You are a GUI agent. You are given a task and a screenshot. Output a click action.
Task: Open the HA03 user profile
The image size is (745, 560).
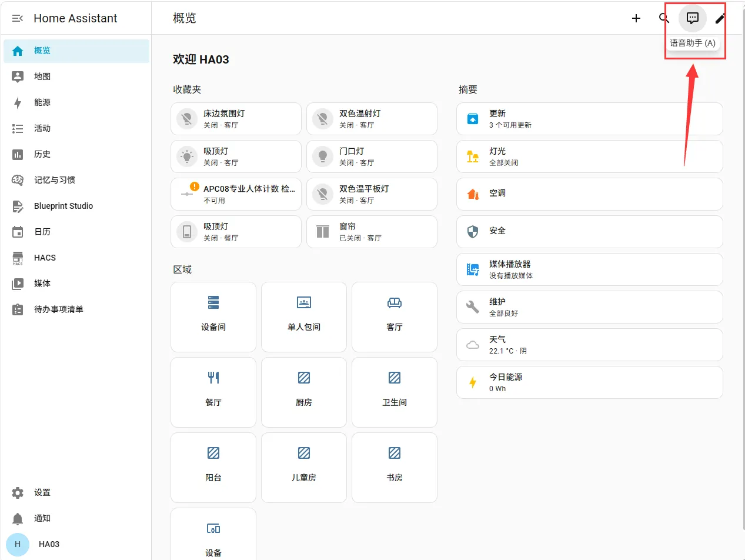[x=76, y=544]
